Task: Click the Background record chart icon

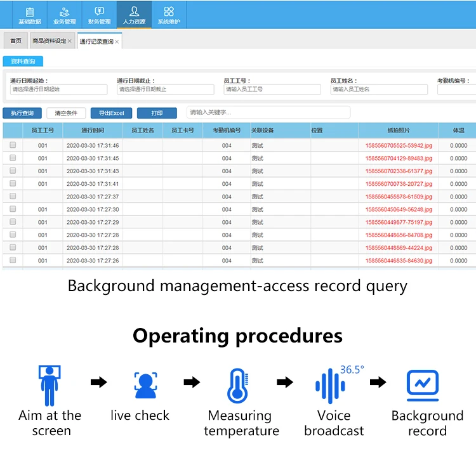Action: (422, 386)
